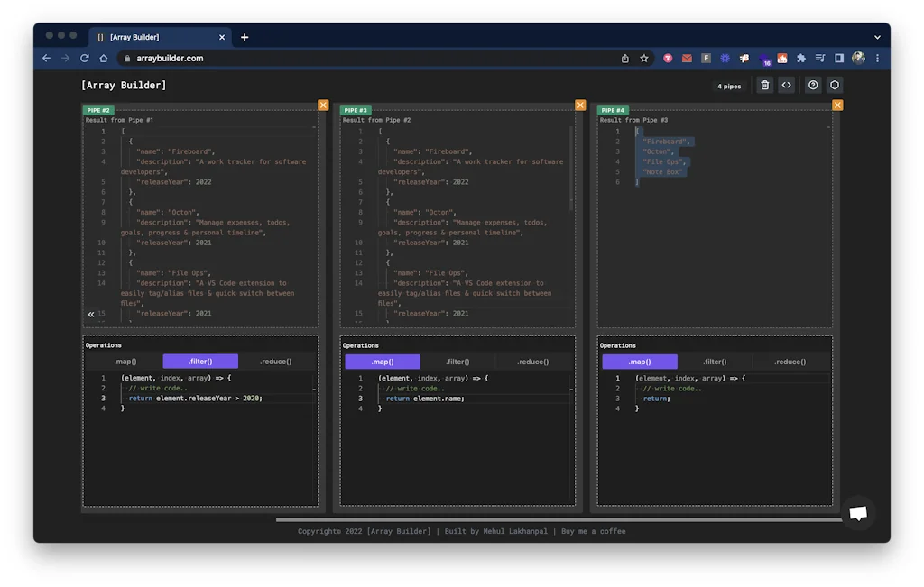Open a new browser tab
This screenshot has width=924, height=587.
pyautogui.click(x=245, y=37)
